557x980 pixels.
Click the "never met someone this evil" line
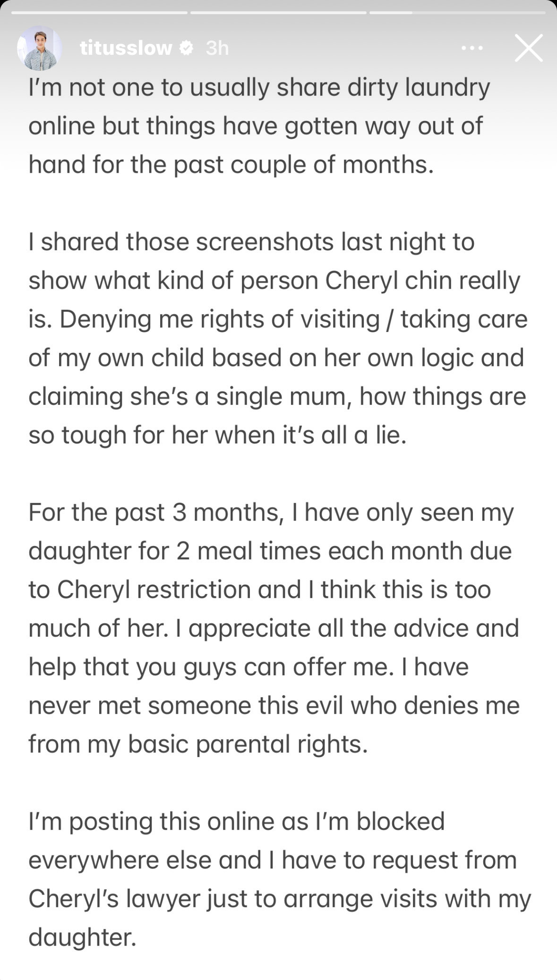(x=274, y=706)
